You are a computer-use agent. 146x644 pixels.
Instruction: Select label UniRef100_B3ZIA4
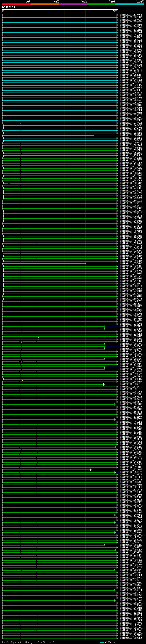(x=131, y=517)
